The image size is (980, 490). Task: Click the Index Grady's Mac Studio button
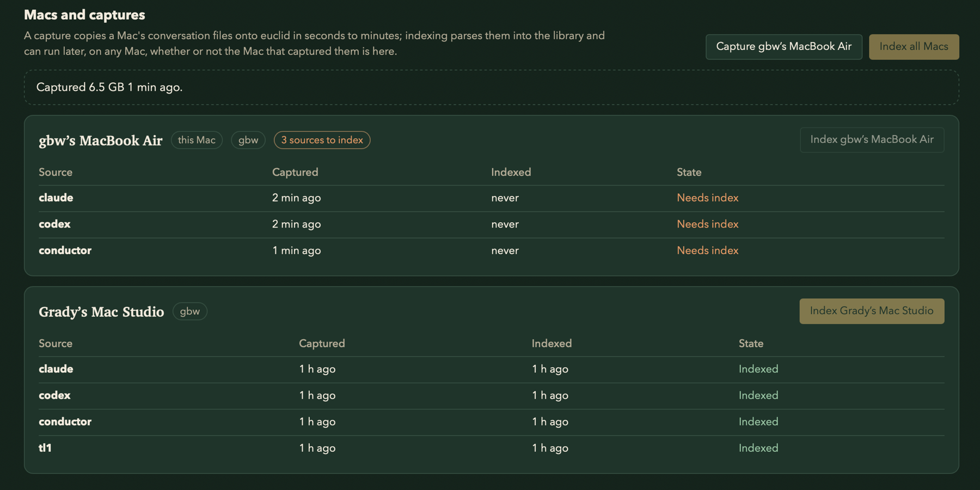(872, 311)
